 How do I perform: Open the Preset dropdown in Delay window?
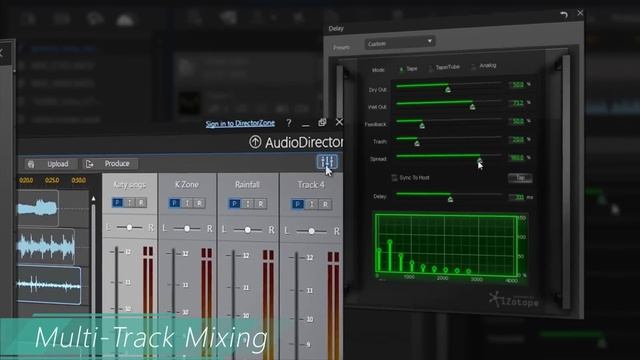(x=400, y=43)
